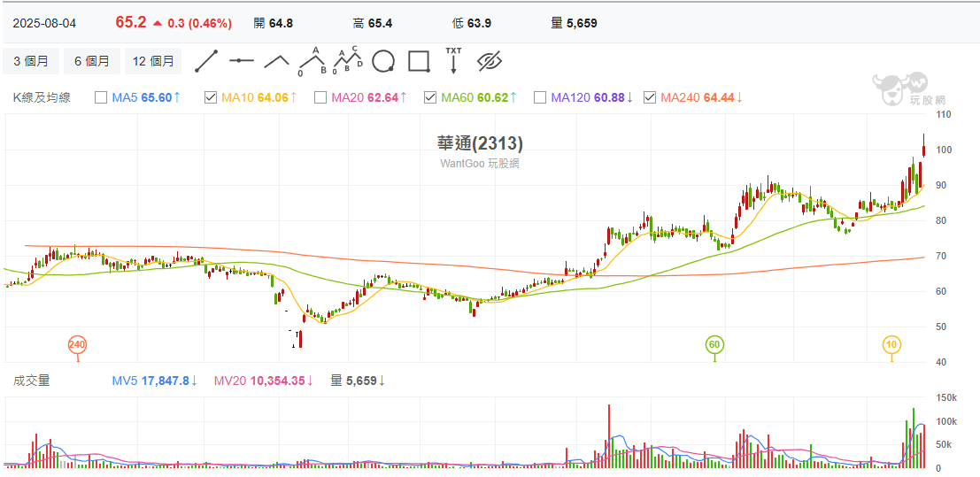Select the circle drawing tool
Screen dimensions: 980x477
coord(382,61)
